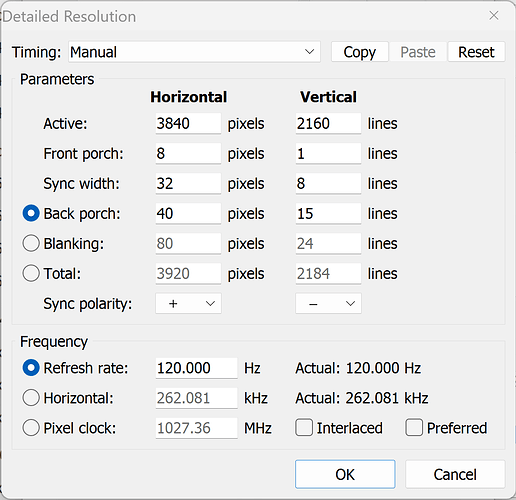Choose the Pixel clock radio button
Image resolution: width=516 pixels, height=500 pixels.
[x=31, y=428]
